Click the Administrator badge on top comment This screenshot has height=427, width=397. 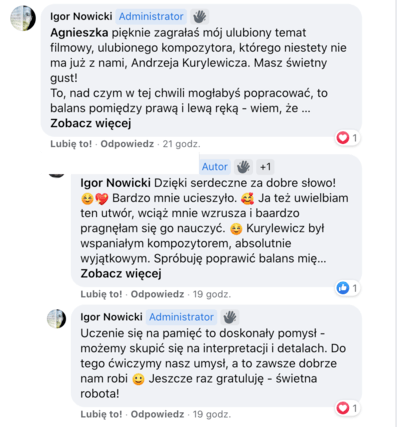click(151, 16)
